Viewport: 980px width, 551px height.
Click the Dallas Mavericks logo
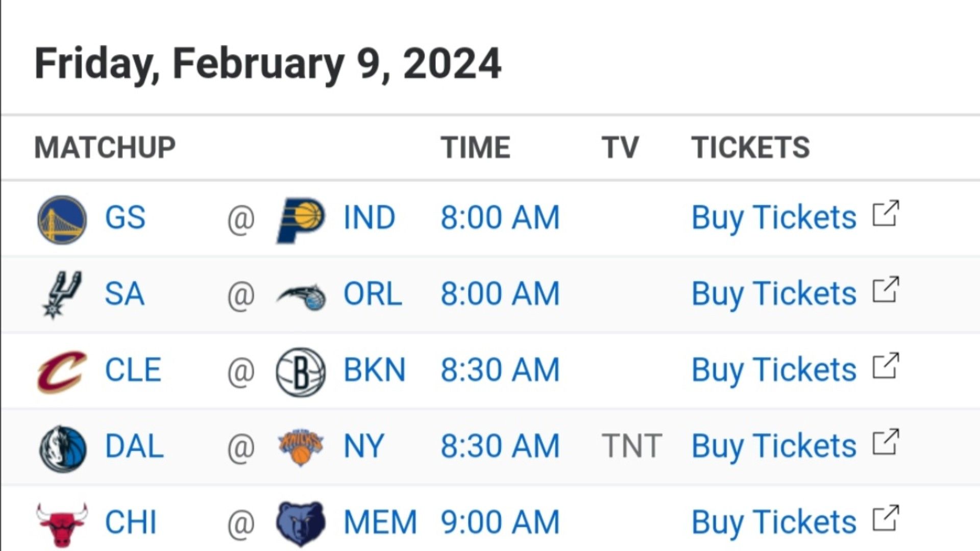point(63,448)
